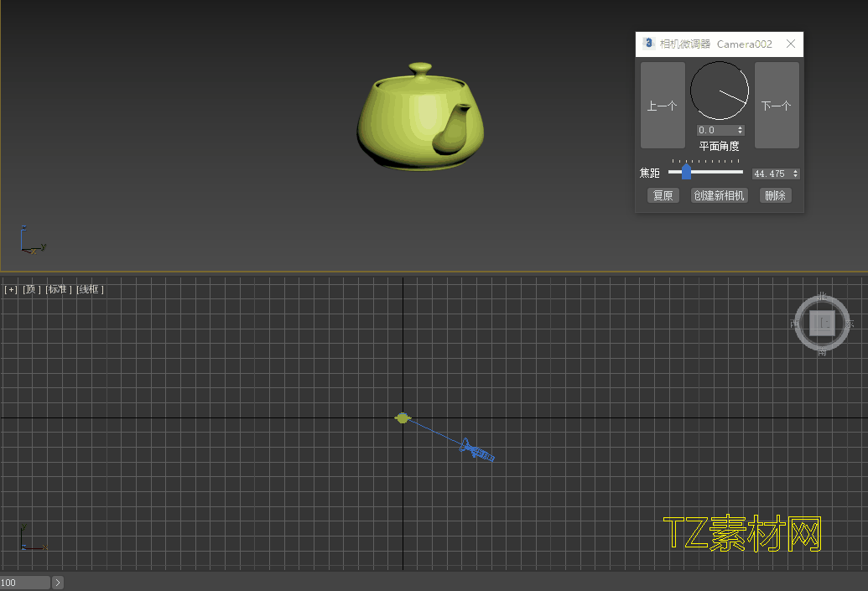Click the 焦距 focal length slider handle

click(686, 172)
